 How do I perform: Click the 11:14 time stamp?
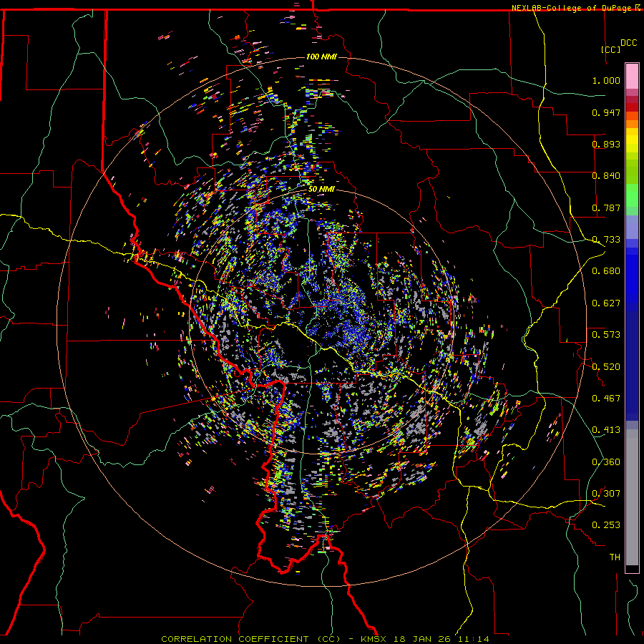click(x=472, y=639)
